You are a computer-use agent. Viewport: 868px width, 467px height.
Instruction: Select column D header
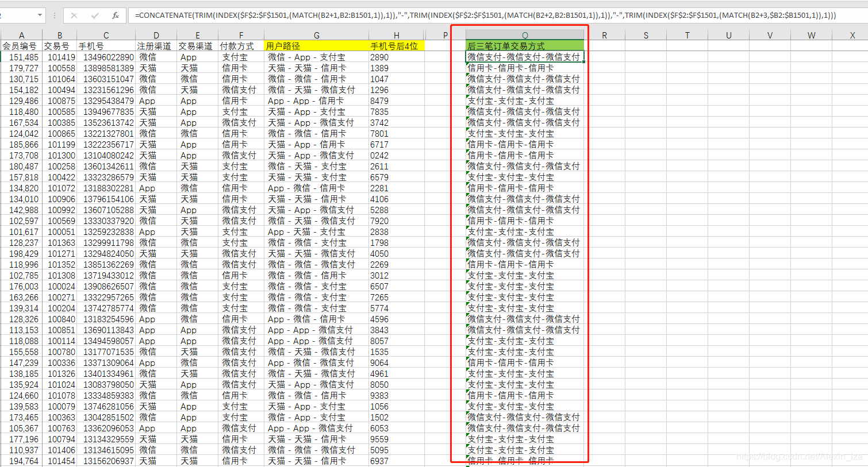coord(156,35)
